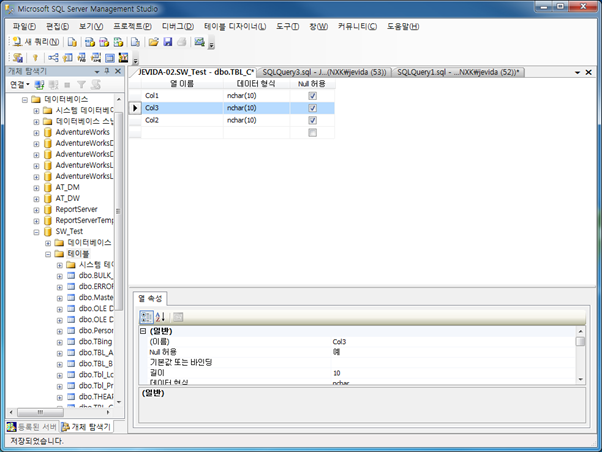Open the 파일(F) menu

point(24,26)
